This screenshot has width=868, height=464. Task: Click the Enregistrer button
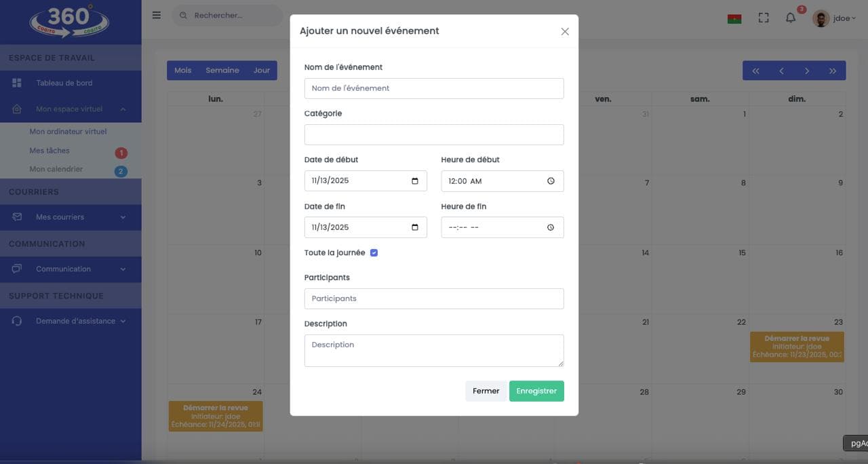pos(536,391)
